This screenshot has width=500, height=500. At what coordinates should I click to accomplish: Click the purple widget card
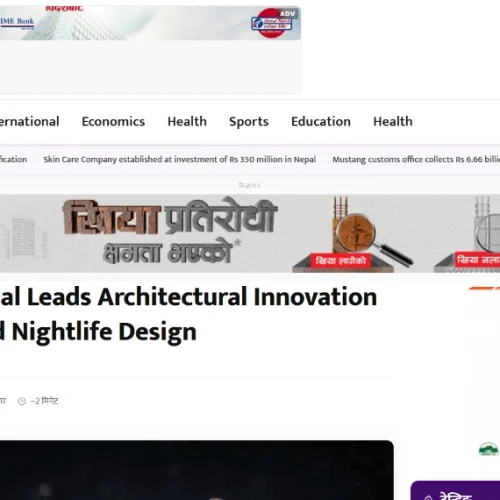pos(455,490)
